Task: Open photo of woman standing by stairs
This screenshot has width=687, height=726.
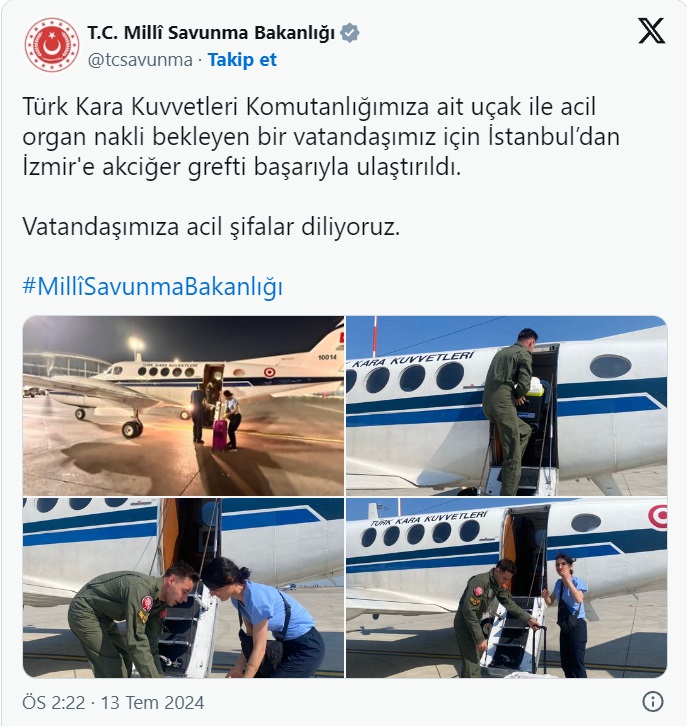Action: point(506,588)
